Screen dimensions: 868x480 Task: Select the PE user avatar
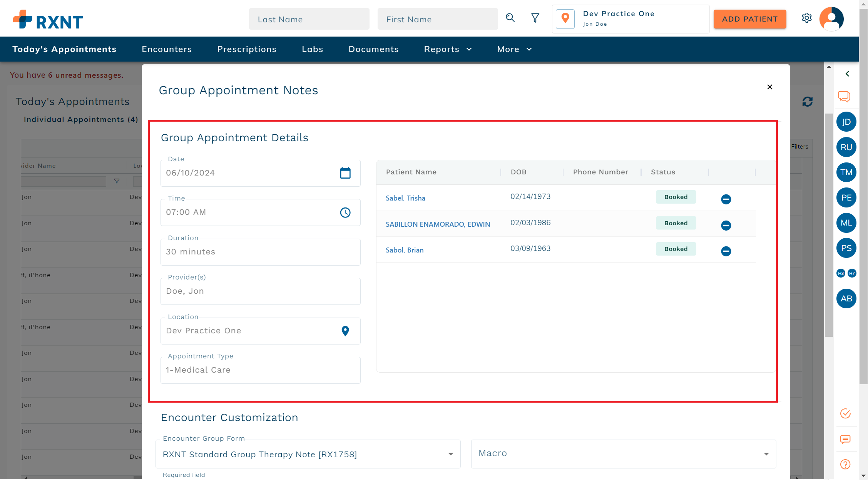pyautogui.click(x=846, y=197)
